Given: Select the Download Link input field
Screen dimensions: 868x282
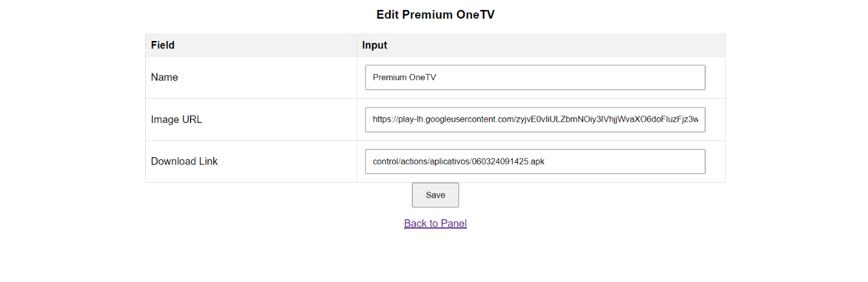Looking at the screenshot, I should pos(535,161).
